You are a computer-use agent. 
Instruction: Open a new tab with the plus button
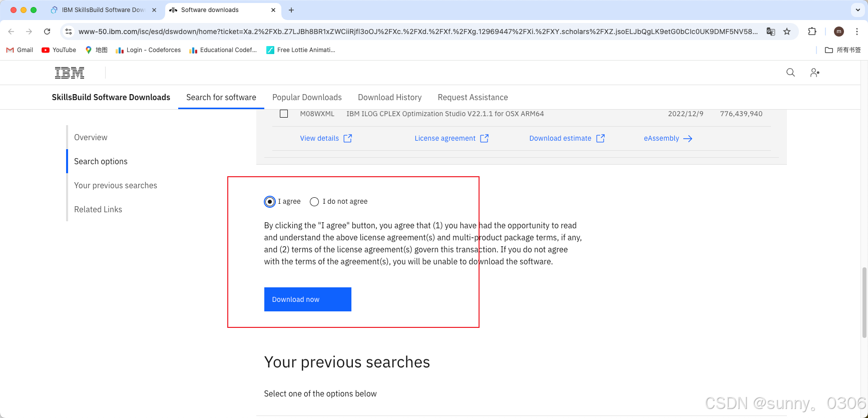(291, 10)
